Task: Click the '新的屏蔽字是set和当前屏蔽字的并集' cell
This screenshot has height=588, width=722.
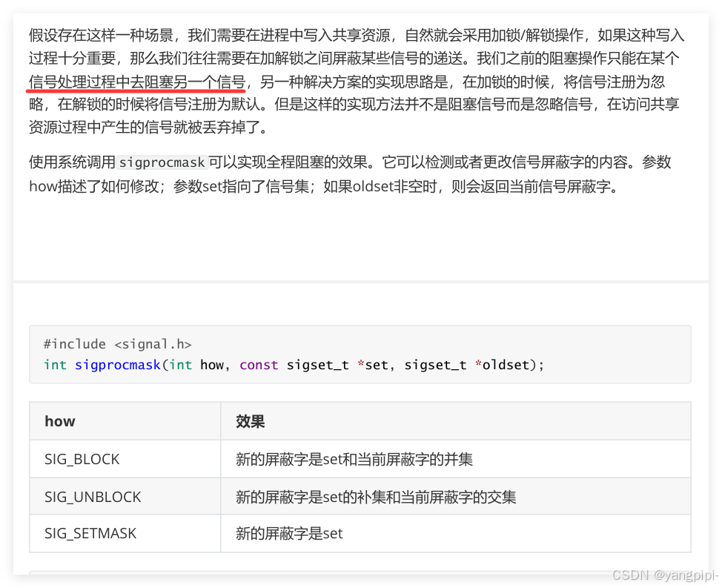Action: 455,459
